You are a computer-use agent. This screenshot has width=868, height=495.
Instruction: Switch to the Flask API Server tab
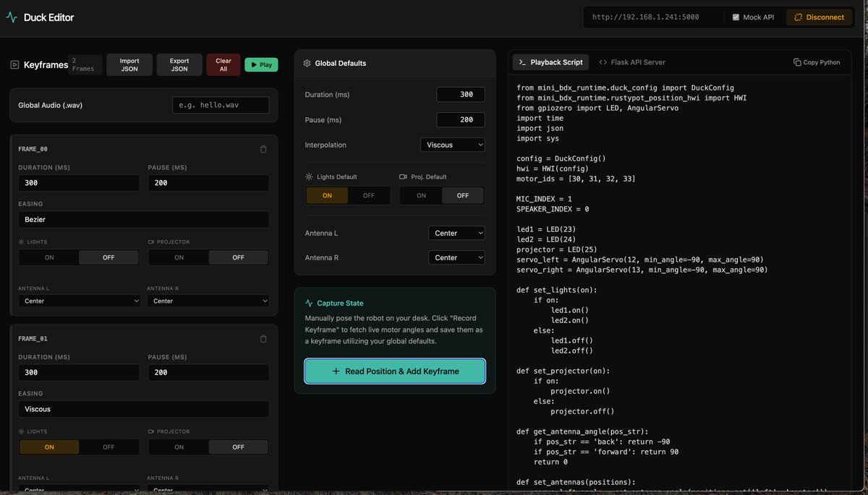pyautogui.click(x=631, y=62)
